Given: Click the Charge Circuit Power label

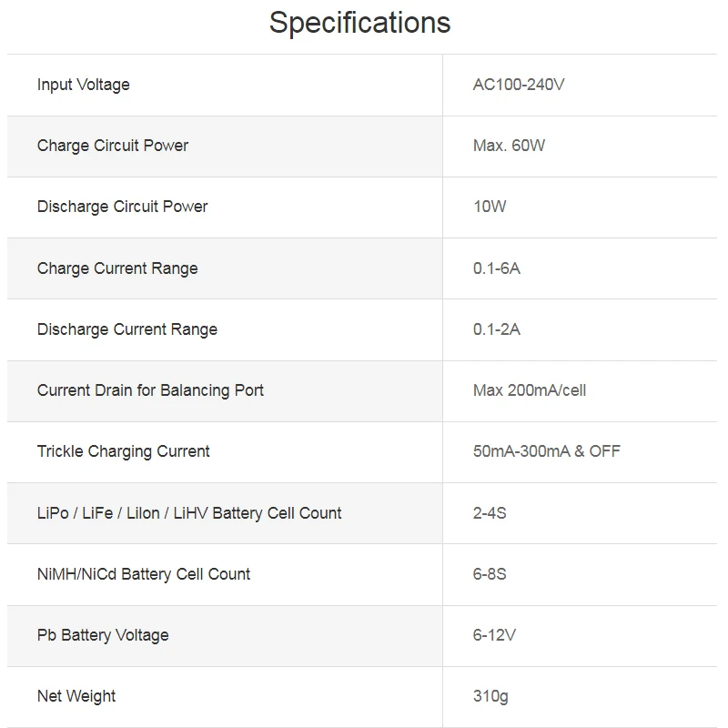Looking at the screenshot, I should (x=113, y=146).
